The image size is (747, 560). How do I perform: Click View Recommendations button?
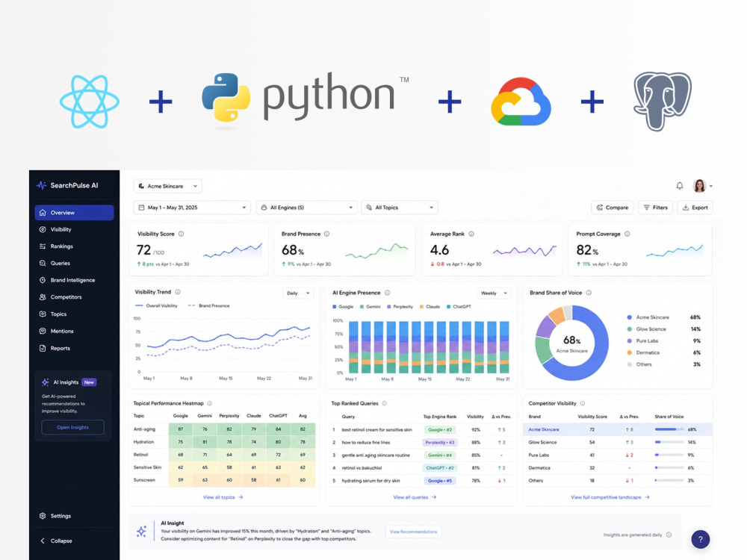pyautogui.click(x=413, y=532)
